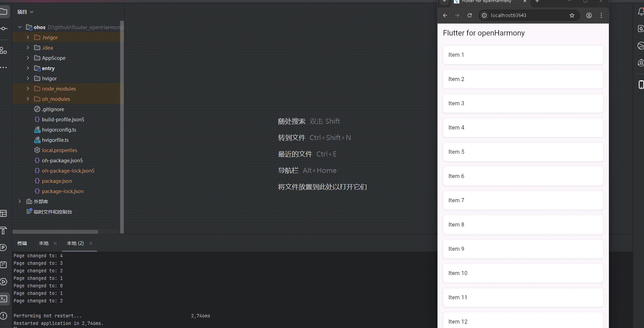Click the horizontal scrollbar under the project tree
The image size is (644, 328).
(55, 232)
